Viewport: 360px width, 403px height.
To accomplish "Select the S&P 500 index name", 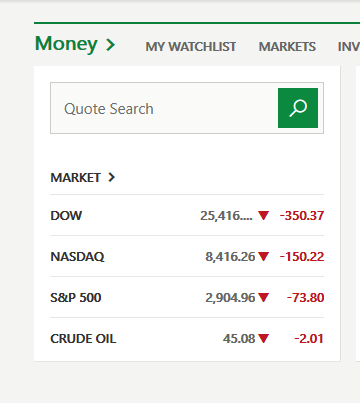I will (76, 298).
